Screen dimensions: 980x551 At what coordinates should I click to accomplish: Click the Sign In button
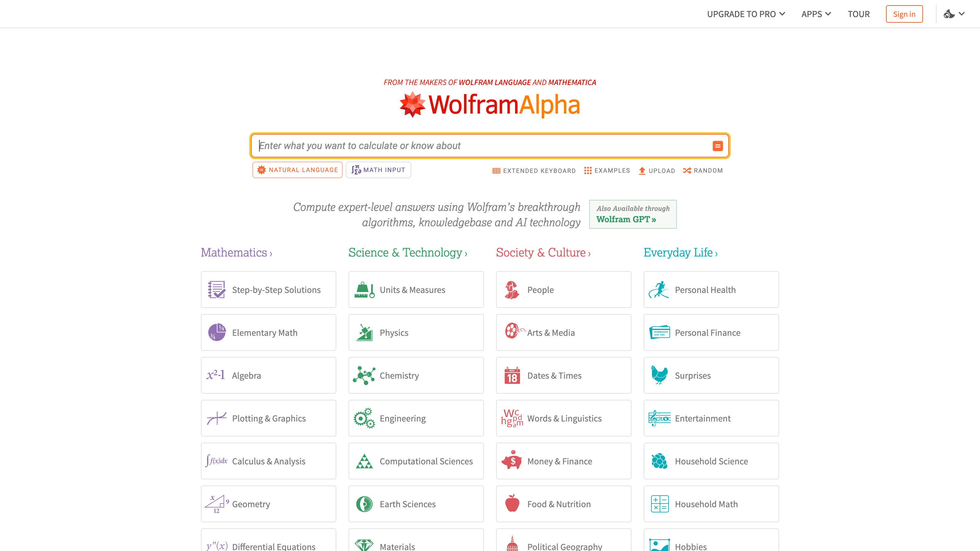(x=904, y=13)
